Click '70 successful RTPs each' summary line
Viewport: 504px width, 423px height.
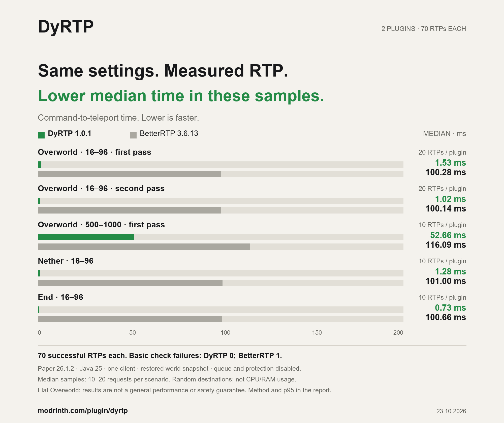tap(160, 356)
